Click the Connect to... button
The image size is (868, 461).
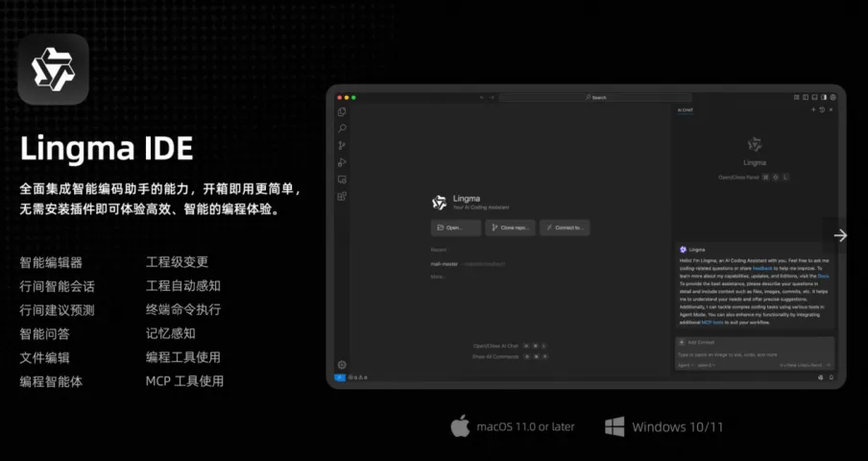[565, 228]
